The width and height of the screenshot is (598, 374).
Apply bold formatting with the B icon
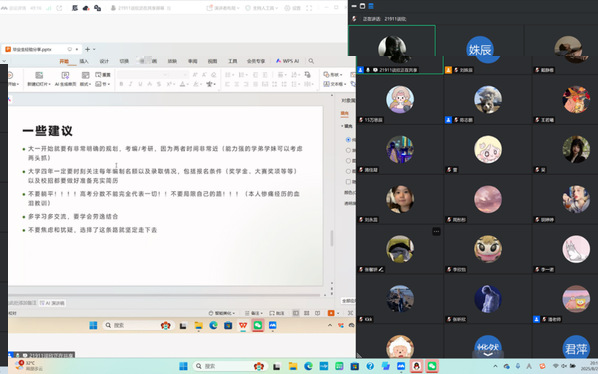coord(121,84)
